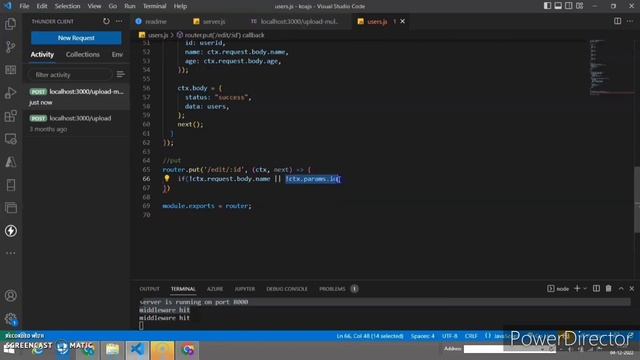
Task: Open new terminal launch profile dropdown
Action: click(585, 289)
